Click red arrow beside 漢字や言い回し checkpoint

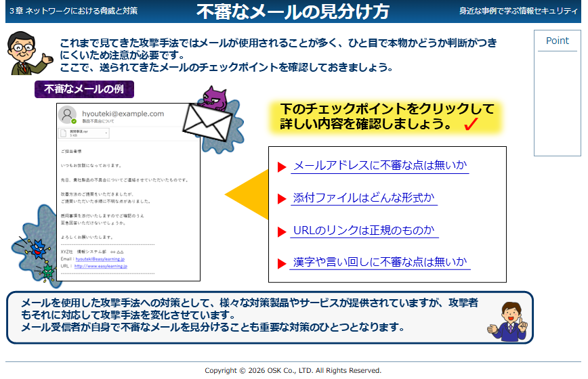click(282, 264)
